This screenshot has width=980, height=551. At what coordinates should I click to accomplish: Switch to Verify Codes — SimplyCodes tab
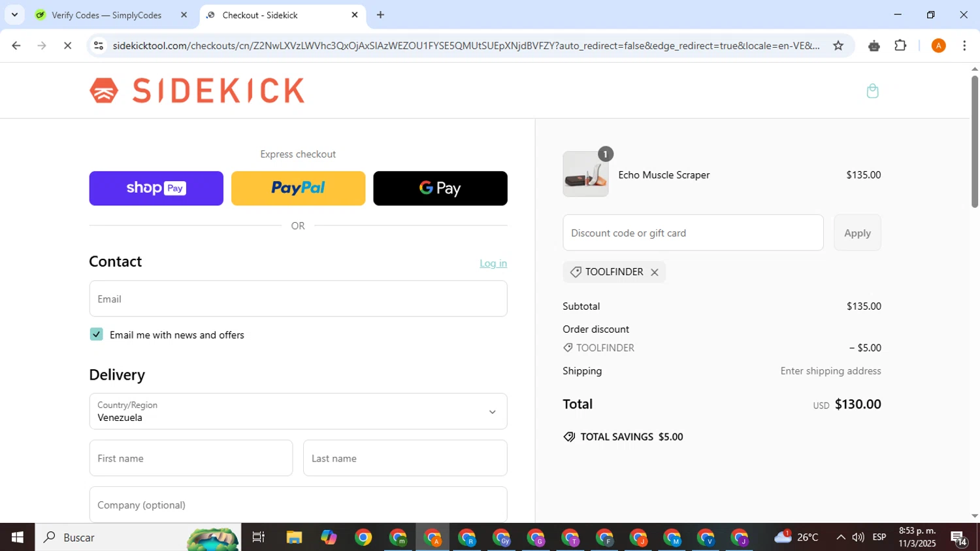(x=106, y=15)
